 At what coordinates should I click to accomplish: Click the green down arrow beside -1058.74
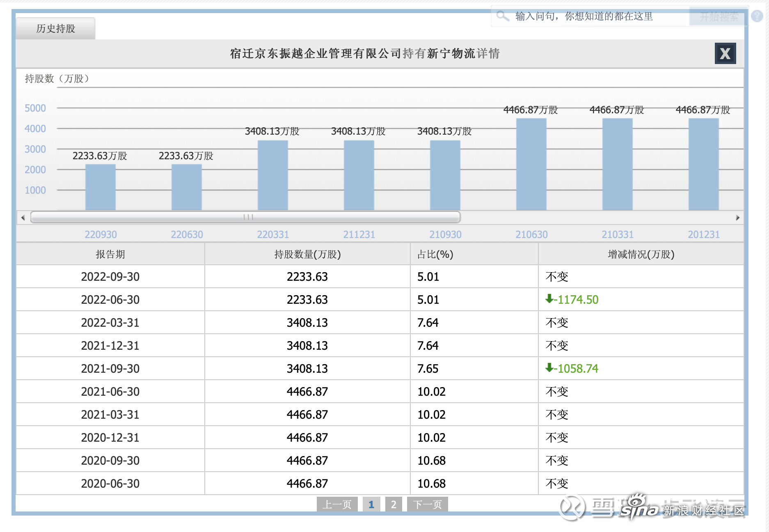pyautogui.click(x=549, y=368)
